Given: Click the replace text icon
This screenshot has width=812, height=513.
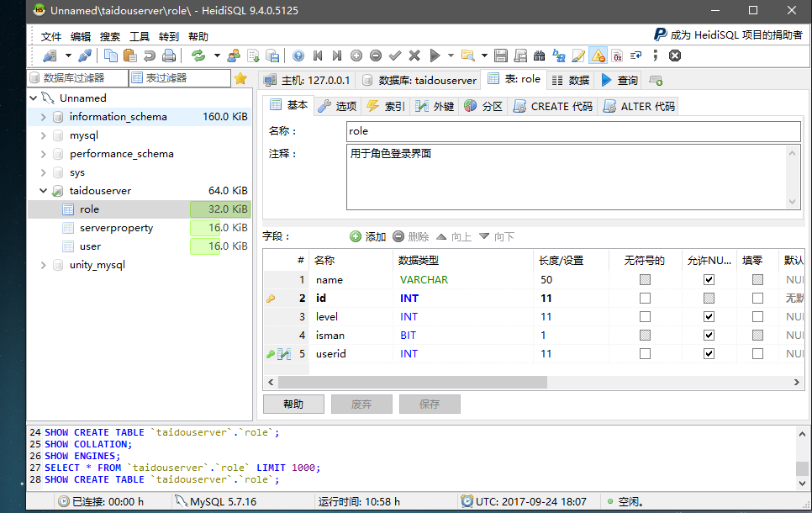Looking at the screenshot, I should pyautogui.click(x=559, y=56).
